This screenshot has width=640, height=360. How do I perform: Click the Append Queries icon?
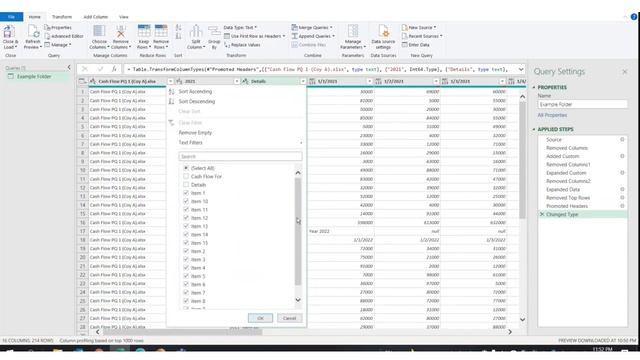(294, 36)
